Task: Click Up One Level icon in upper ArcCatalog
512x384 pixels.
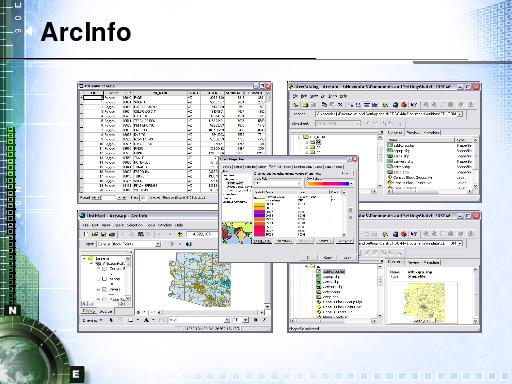Action: coord(295,105)
